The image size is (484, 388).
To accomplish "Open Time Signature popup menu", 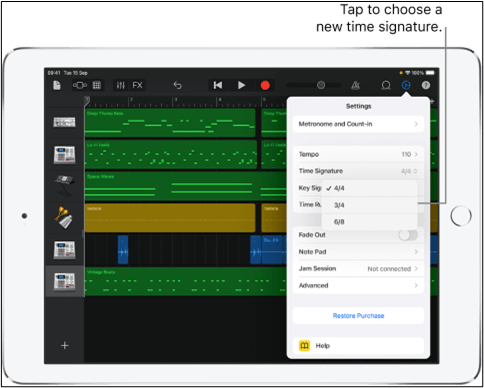I will coord(358,171).
